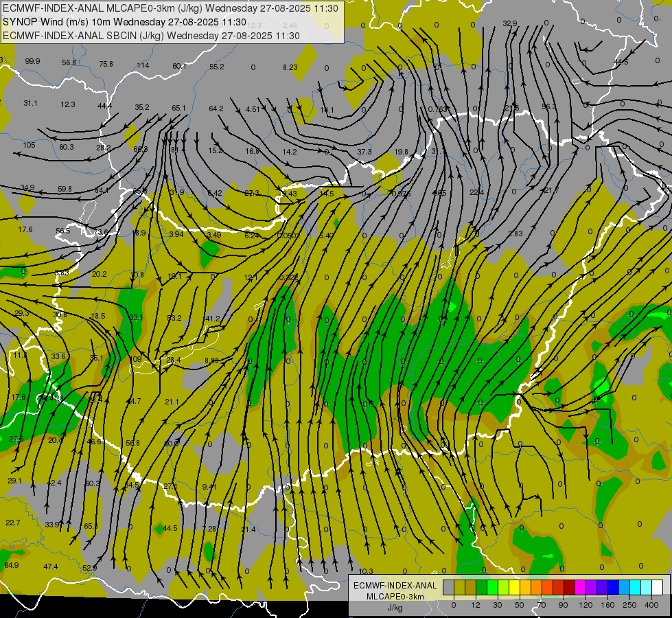The height and width of the screenshot is (618, 672).
Task: Click the cyan legend swatch before light cyan
Action: coord(636,587)
